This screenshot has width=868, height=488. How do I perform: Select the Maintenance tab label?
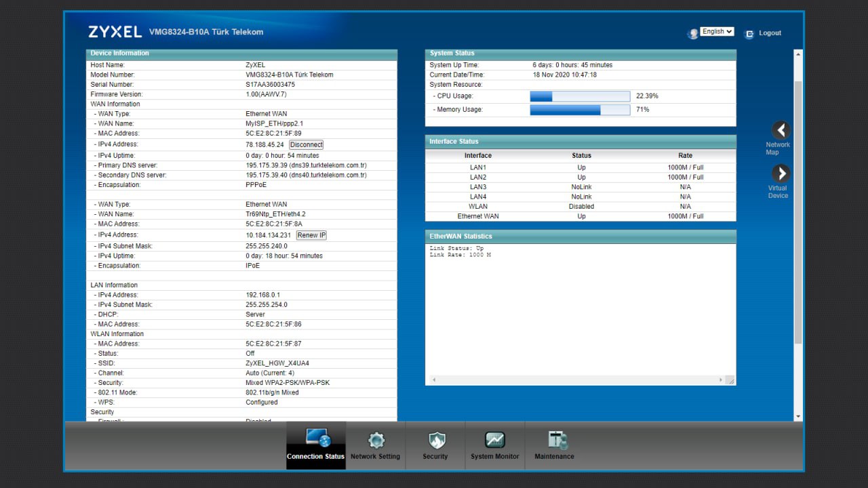pyautogui.click(x=554, y=457)
